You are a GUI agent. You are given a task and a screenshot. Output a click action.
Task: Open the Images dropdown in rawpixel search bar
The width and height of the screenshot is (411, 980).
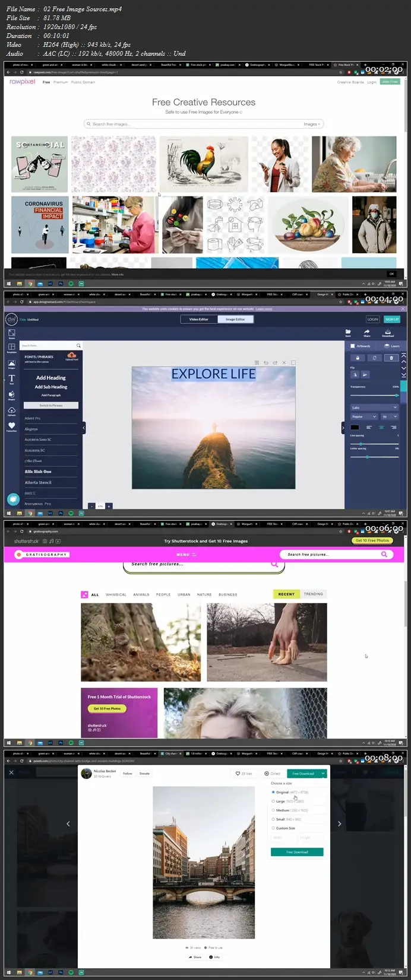[x=312, y=124]
